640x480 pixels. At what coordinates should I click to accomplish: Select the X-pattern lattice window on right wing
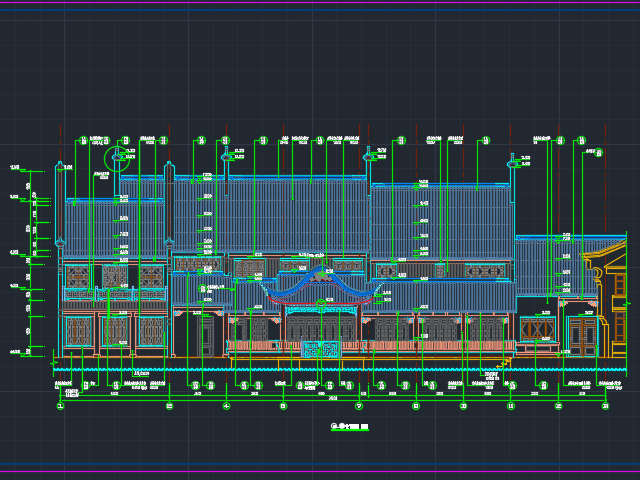[537, 328]
